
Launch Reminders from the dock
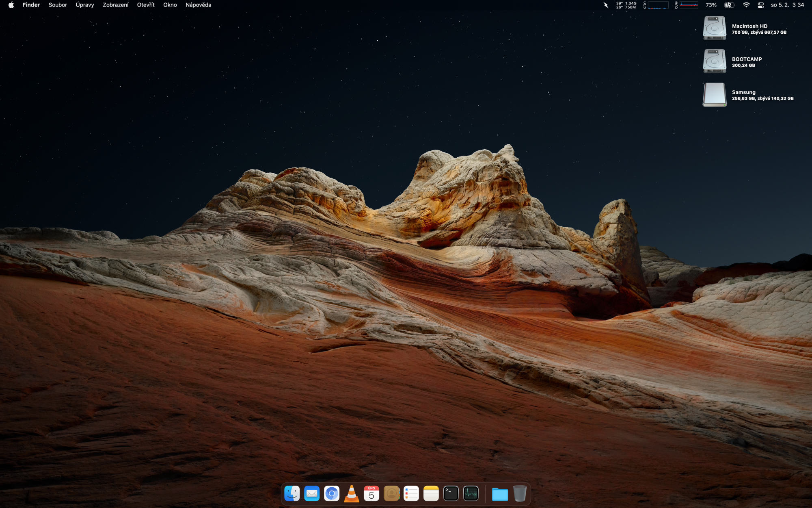[411, 493]
